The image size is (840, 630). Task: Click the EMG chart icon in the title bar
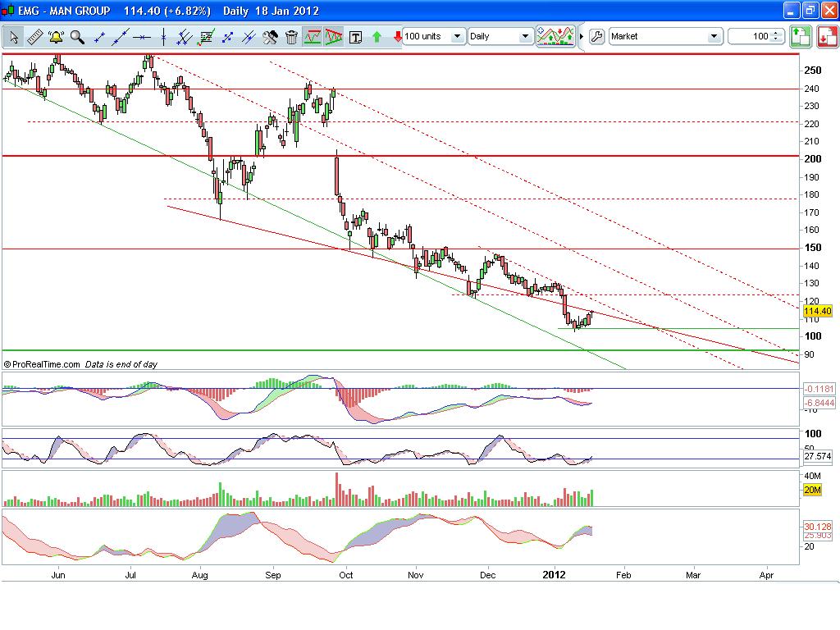(x=8, y=11)
